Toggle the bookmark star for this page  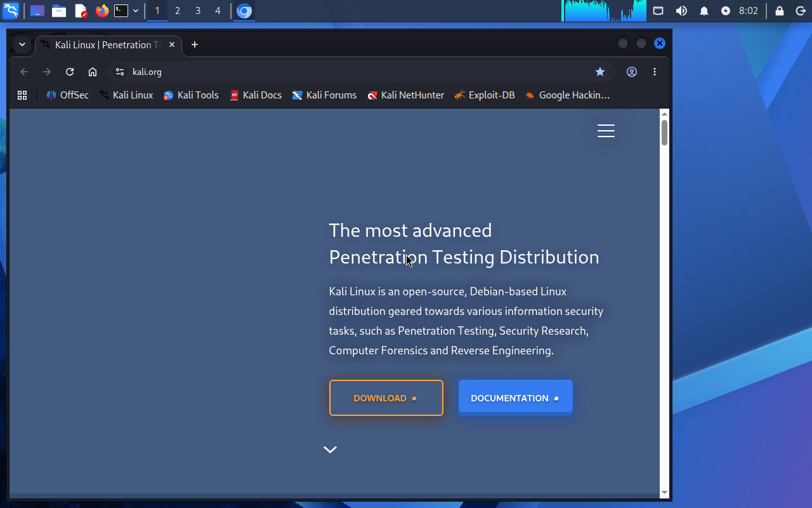pos(600,72)
